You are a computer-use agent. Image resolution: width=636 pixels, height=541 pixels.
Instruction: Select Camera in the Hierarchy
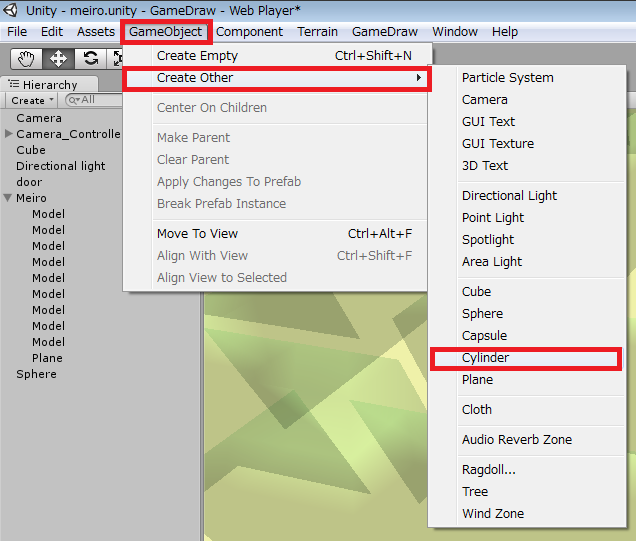pos(39,118)
